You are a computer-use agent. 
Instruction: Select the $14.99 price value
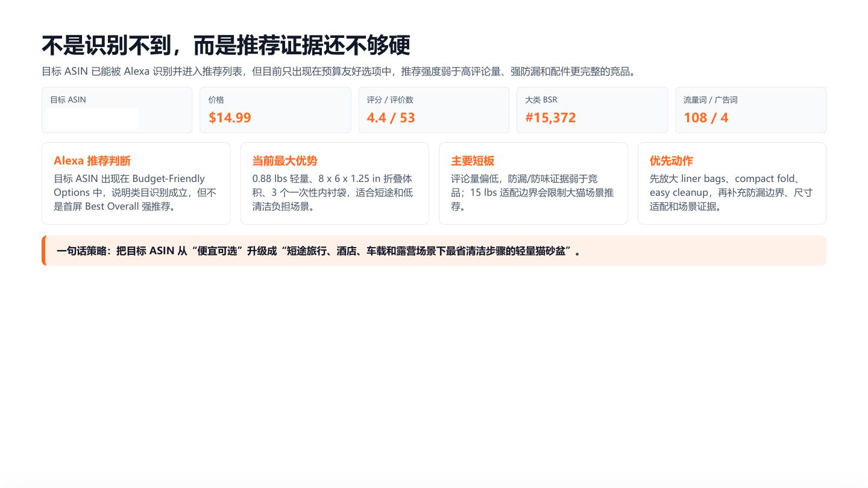pos(230,117)
